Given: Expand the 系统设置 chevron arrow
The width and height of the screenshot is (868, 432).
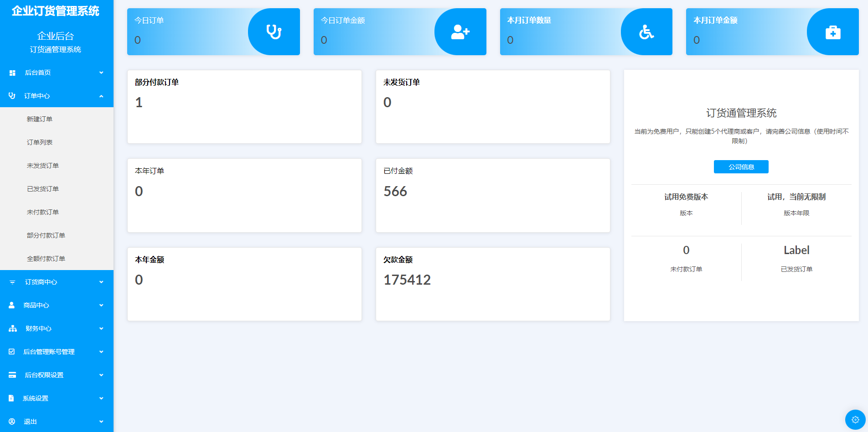Looking at the screenshot, I should [x=101, y=398].
